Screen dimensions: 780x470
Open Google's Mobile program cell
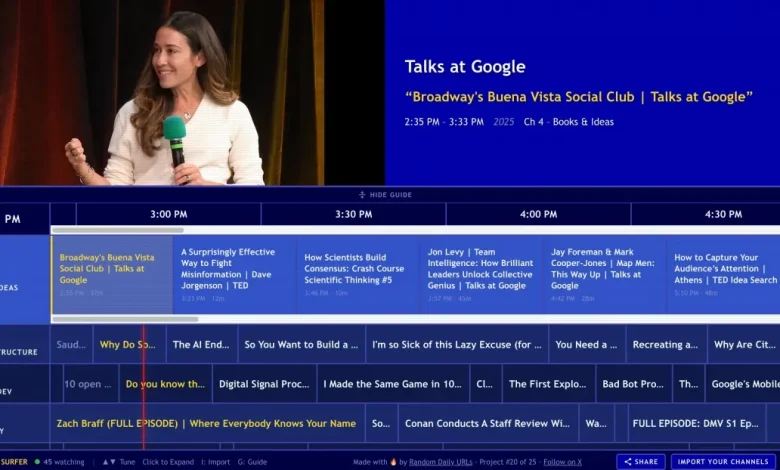click(x=743, y=384)
